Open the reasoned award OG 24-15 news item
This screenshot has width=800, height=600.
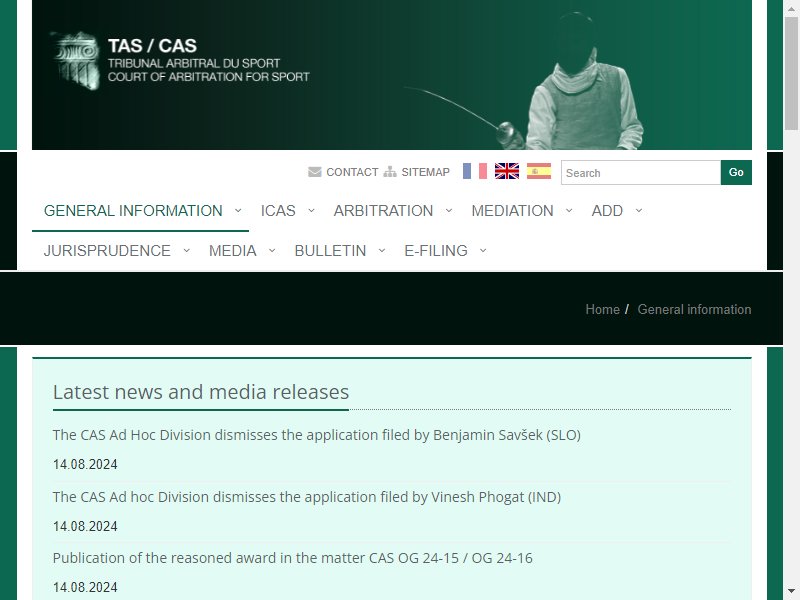coord(292,558)
